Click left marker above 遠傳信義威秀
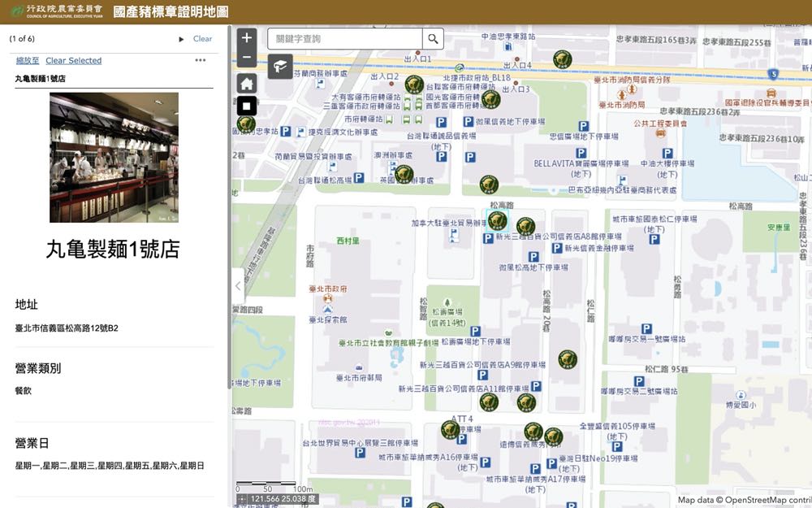 (x=533, y=432)
